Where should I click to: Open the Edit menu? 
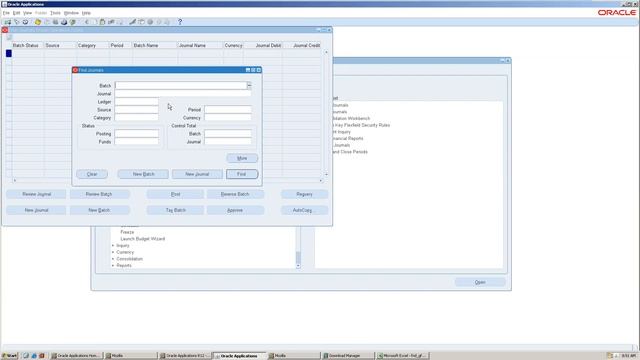pyautogui.click(x=16, y=13)
